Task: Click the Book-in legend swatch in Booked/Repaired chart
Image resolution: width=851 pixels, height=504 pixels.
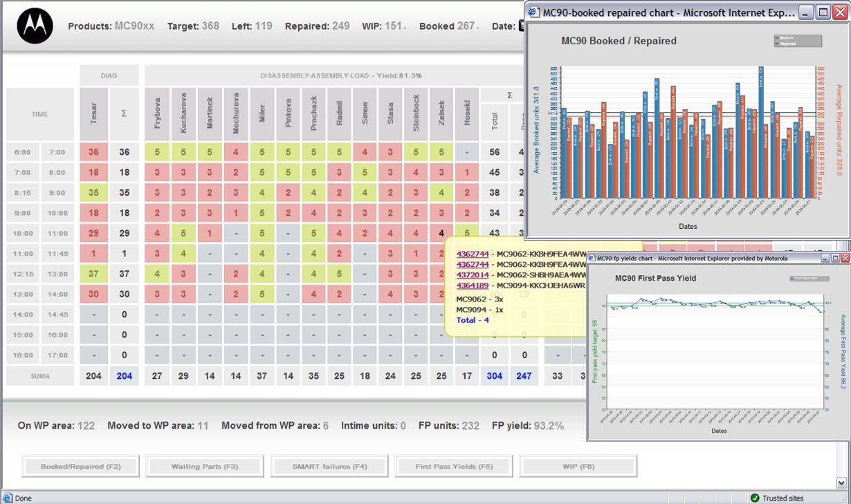Action: coord(778,38)
